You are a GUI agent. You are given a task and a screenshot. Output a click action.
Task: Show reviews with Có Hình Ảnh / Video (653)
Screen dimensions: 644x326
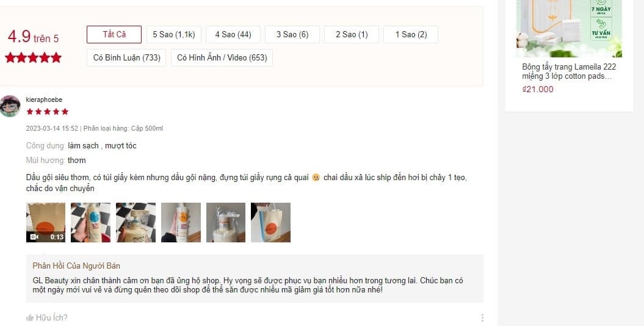click(x=222, y=58)
